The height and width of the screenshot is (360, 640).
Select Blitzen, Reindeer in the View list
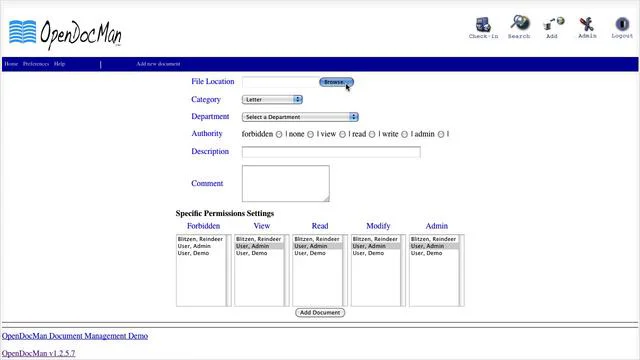coord(259,239)
